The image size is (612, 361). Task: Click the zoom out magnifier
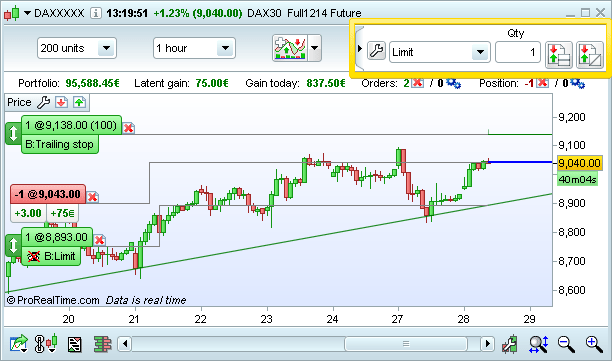coord(566,344)
